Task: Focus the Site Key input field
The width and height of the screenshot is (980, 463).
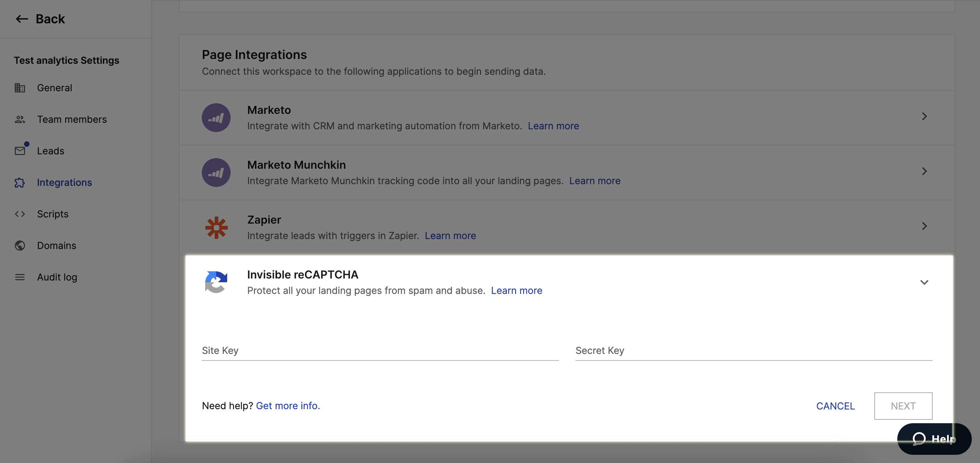Action: (x=380, y=351)
